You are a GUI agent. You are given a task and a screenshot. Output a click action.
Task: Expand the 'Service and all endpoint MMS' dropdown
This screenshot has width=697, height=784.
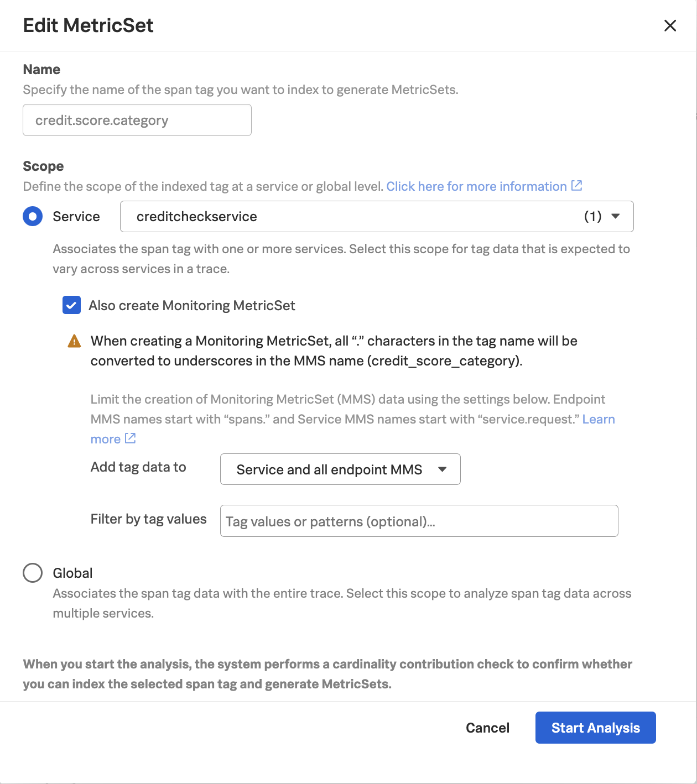[340, 469]
